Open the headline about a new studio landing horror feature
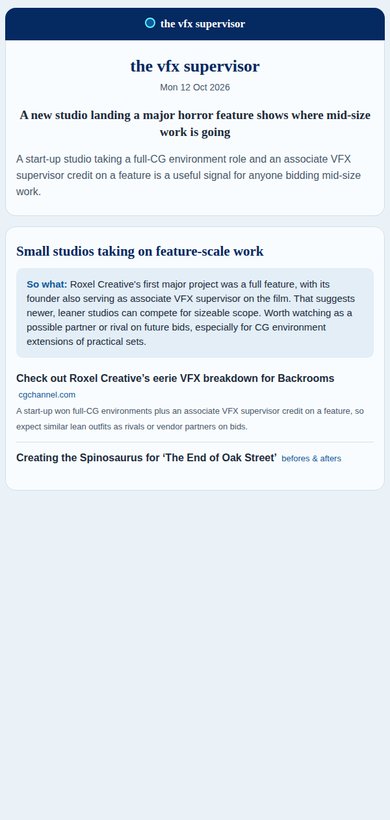Viewport: 390px width, 820px height. [x=195, y=123]
